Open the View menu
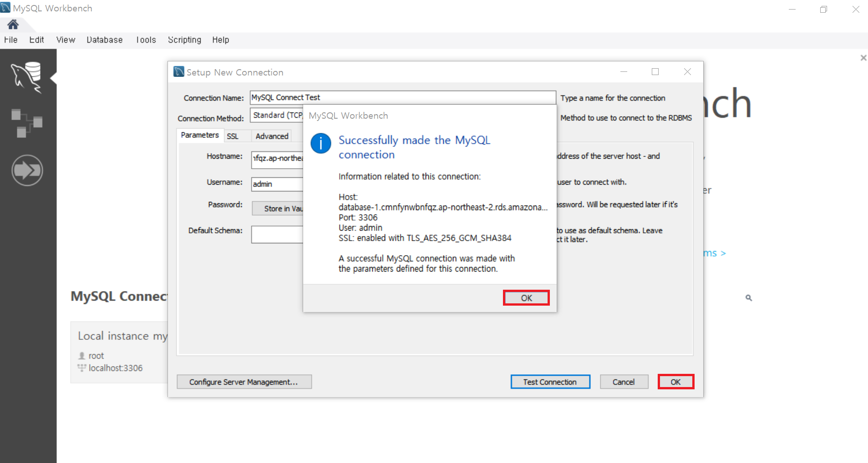Image resolution: width=868 pixels, height=463 pixels. point(66,40)
